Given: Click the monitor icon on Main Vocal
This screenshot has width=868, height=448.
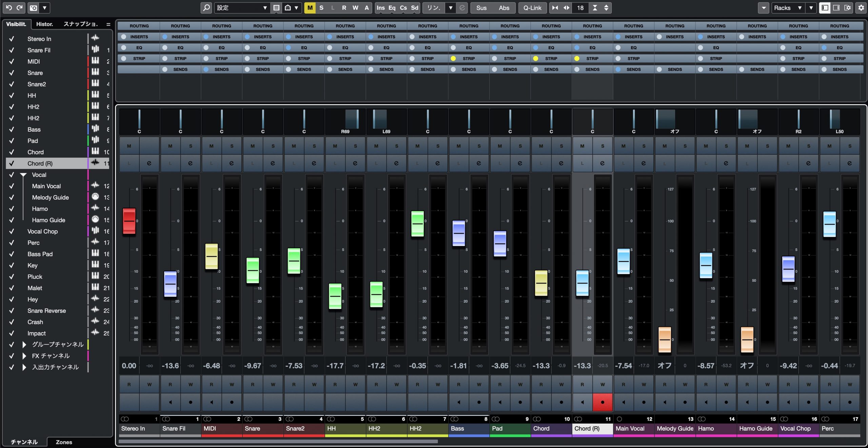Looking at the screenshot, I should point(624,402).
